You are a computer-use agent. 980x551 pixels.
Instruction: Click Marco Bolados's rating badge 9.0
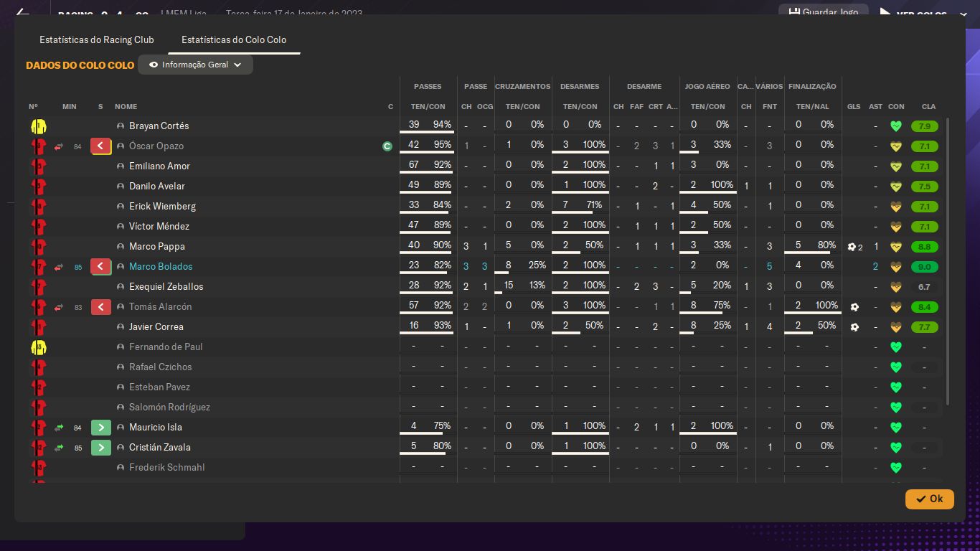point(924,267)
